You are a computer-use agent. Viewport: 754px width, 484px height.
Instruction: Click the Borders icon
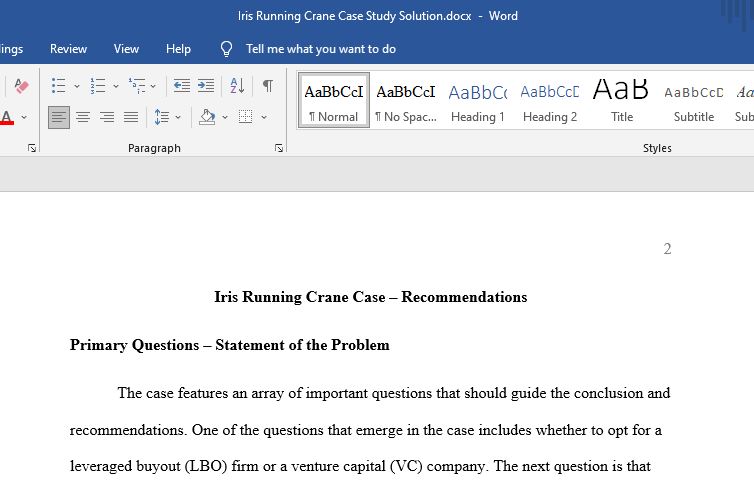(x=245, y=117)
